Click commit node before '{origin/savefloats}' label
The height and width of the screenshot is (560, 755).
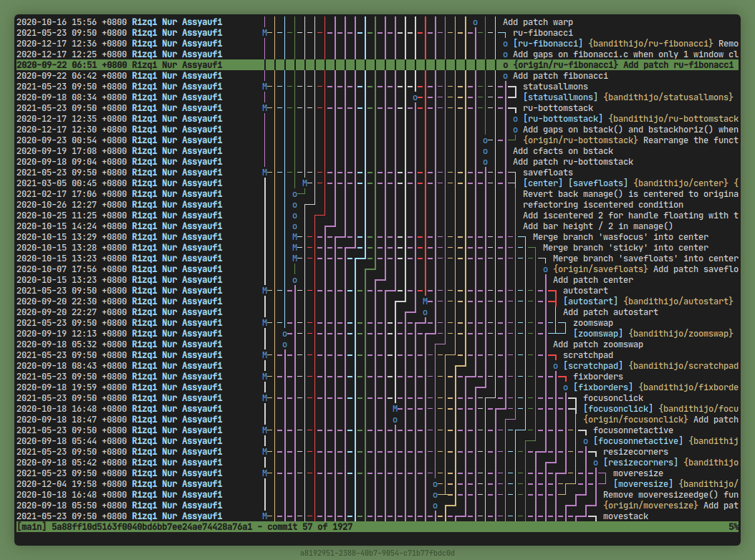pyautogui.click(x=545, y=269)
